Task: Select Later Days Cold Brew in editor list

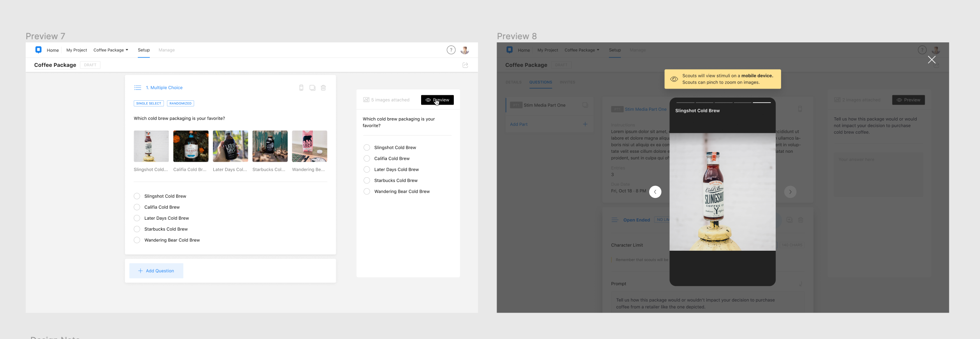Action: point(137,218)
